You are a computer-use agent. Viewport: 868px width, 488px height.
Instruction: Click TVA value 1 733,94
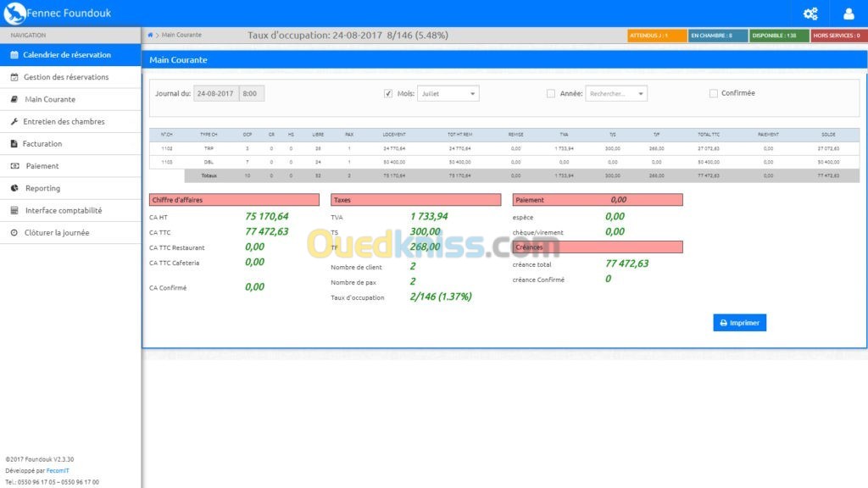(429, 216)
